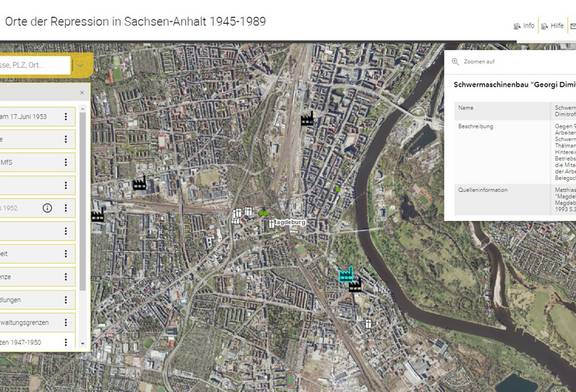Click the Zoomen auf magnifier icon
The image size is (576, 392).
[455, 61]
